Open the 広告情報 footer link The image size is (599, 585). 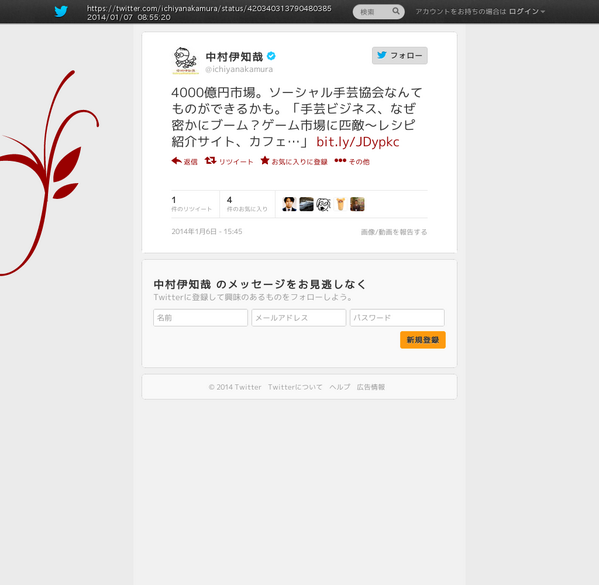(x=371, y=387)
